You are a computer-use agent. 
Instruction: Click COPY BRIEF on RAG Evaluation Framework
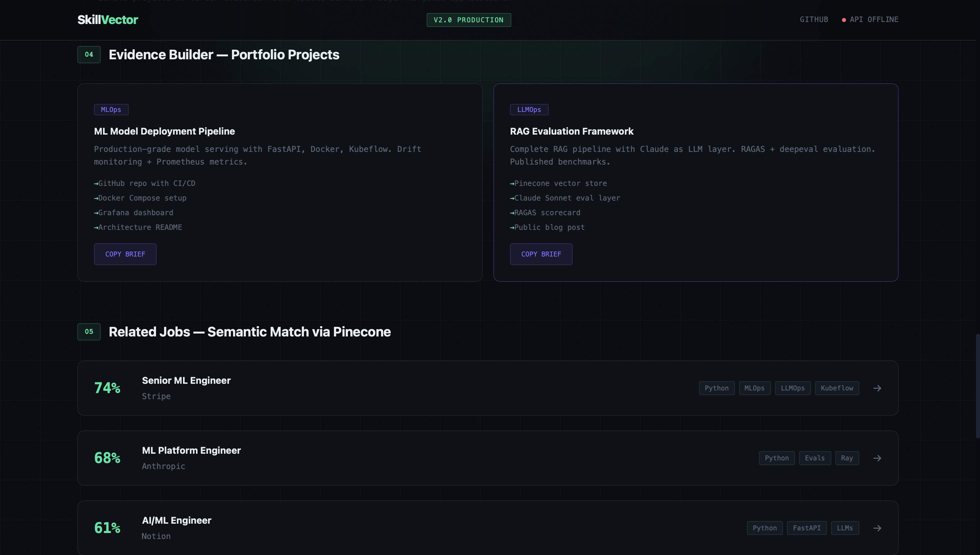click(541, 254)
